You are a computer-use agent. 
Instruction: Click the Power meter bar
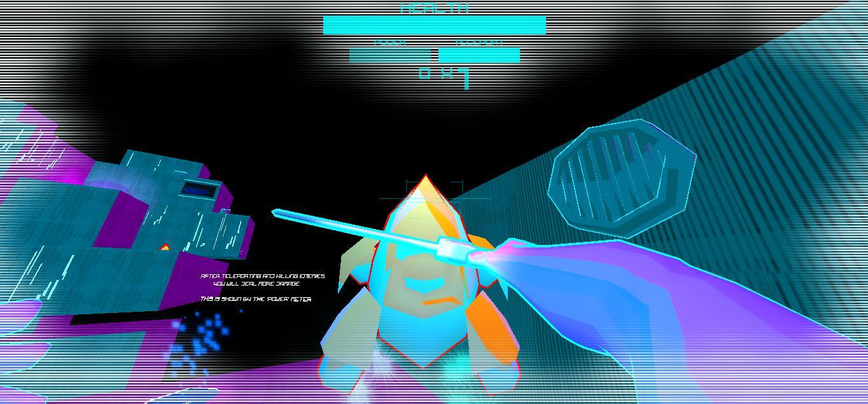[389, 56]
